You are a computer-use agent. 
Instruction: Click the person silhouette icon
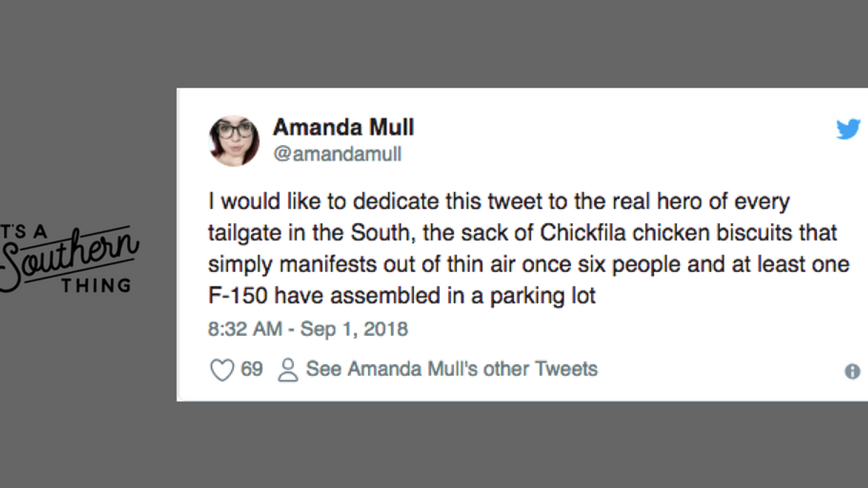(288, 368)
